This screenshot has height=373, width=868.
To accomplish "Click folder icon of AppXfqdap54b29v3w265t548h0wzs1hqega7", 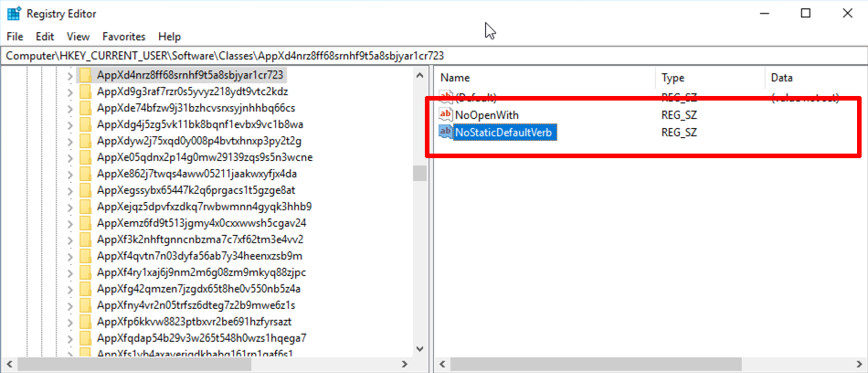I will point(85,338).
